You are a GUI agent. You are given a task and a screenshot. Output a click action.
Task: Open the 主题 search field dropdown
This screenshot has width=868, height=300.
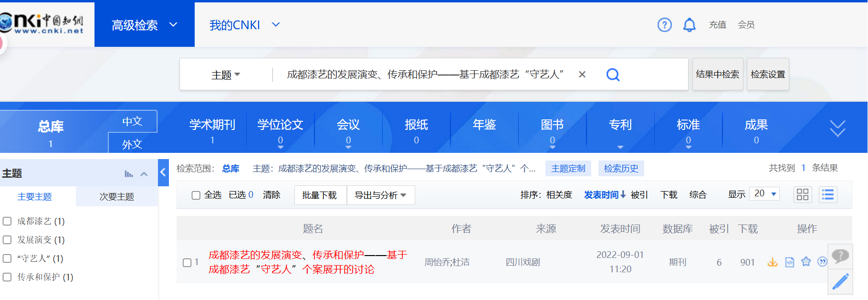pos(226,75)
